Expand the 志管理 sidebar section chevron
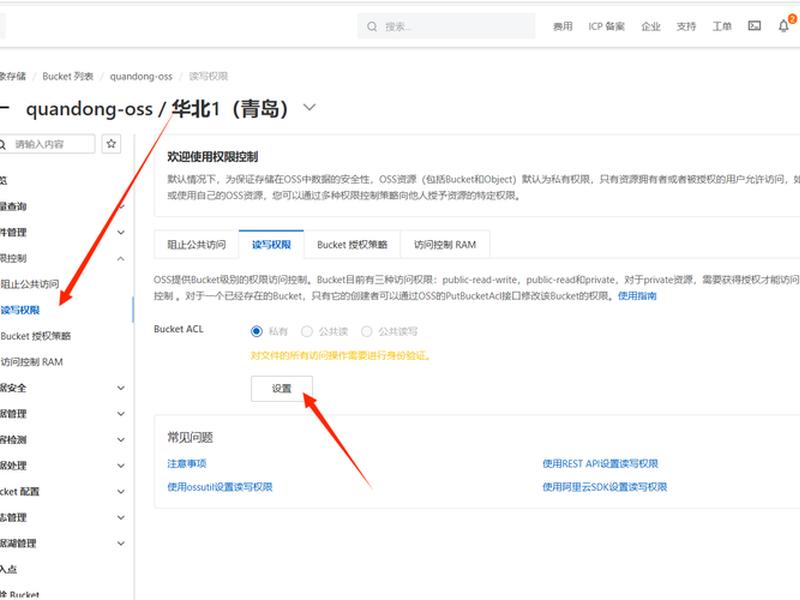This screenshot has height=600, width=800. (x=121, y=517)
